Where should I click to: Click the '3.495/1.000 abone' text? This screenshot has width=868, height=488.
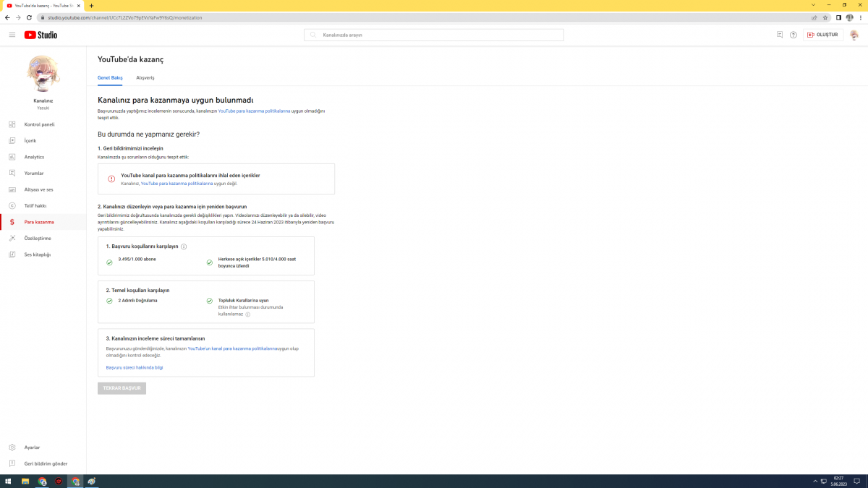tap(137, 259)
